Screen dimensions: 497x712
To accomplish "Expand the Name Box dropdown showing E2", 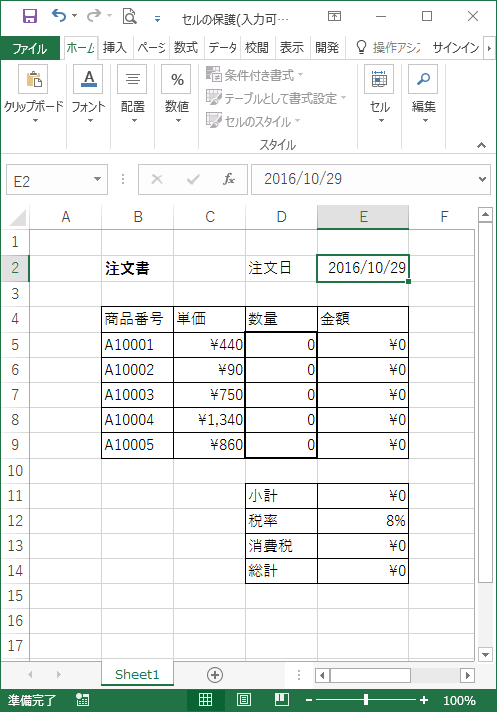I will point(97,179).
